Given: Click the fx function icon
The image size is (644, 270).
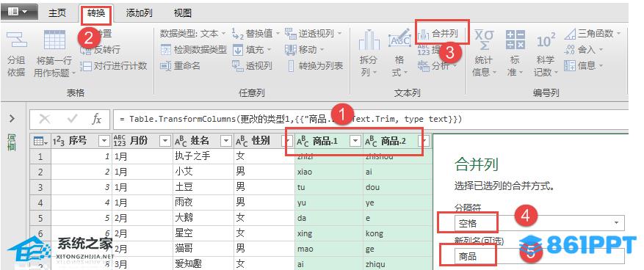Looking at the screenshot, I should 96,120.
